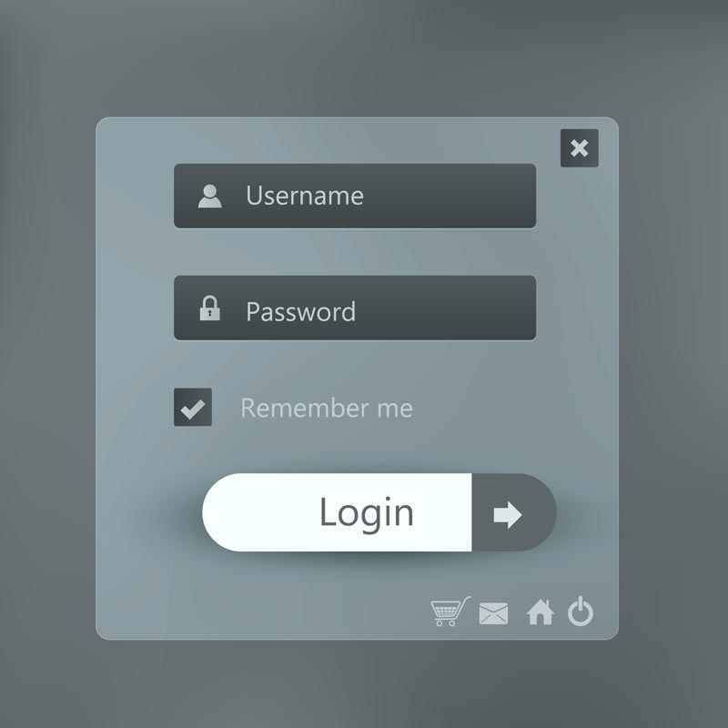
Task: Click the "Remember me" label text
Action: pyautogui.click(x=327, y=408)
